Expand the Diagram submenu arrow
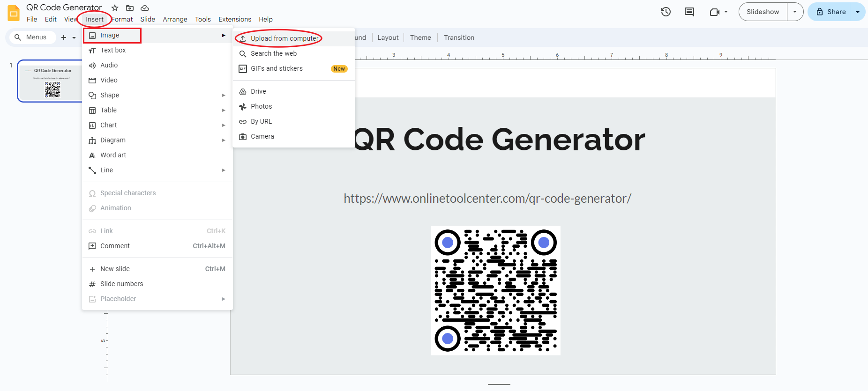This screenshot has height=391, width=868. (224, 140)
